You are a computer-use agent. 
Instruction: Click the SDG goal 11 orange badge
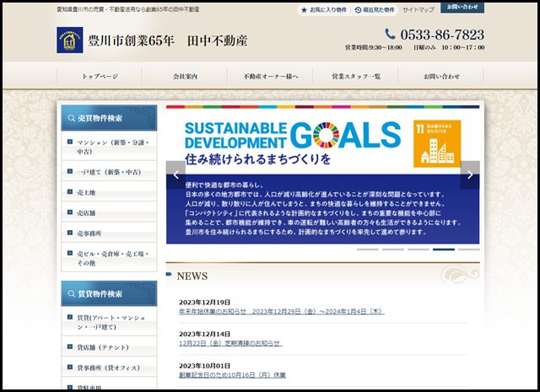tap(437, 143)
